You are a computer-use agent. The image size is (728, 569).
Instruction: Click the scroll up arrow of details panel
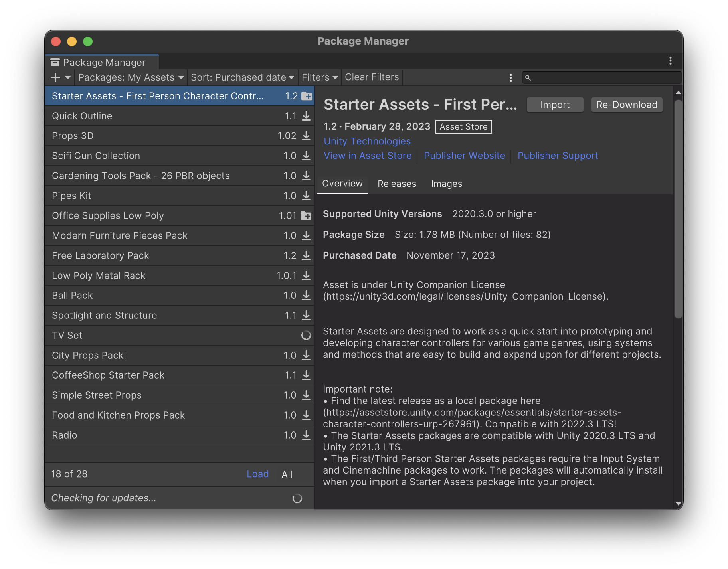679,93
